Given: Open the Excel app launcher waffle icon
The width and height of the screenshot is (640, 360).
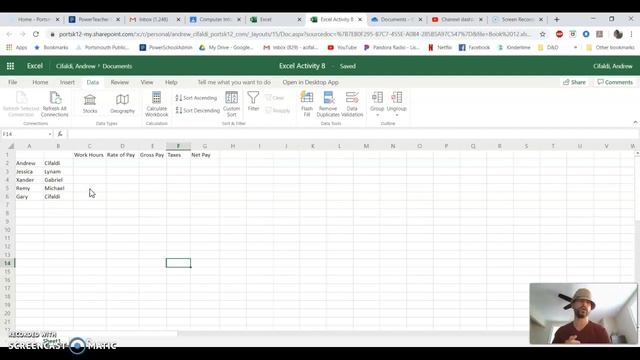Looking at the screenshot, I should pyautogui.click(x=10, y=66).
